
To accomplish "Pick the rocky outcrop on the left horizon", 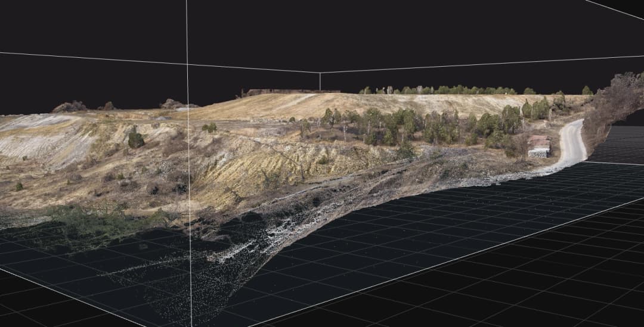I will 70,107.
